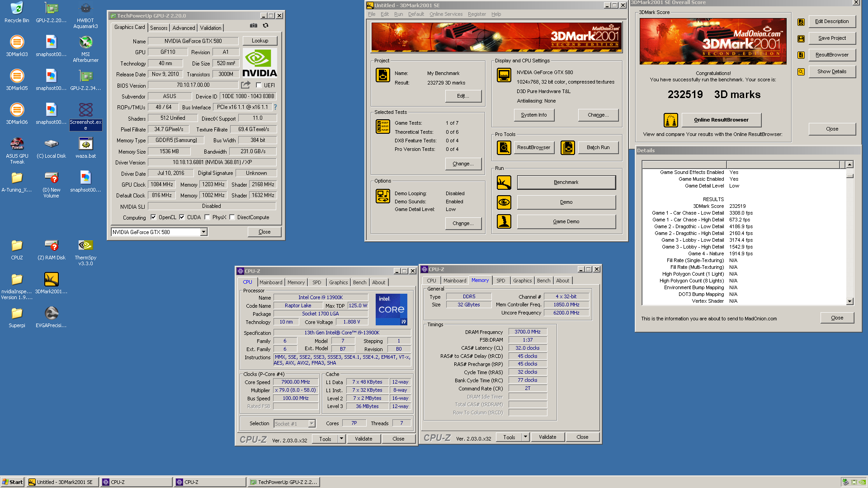Toggle the DirectCompute checkbox
The height and width of the screenshot is (488, 868).
coord(232,217)
